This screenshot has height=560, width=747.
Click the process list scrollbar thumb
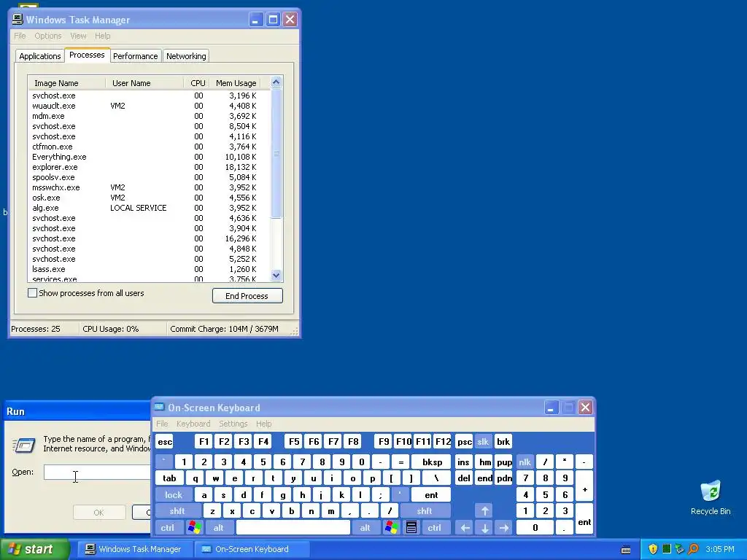point(276,153)
